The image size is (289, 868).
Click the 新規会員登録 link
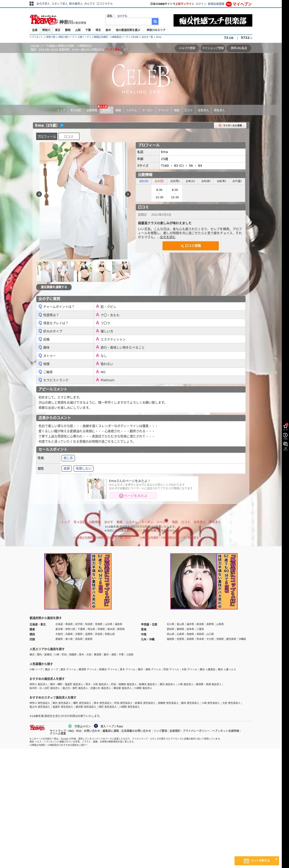216,4
